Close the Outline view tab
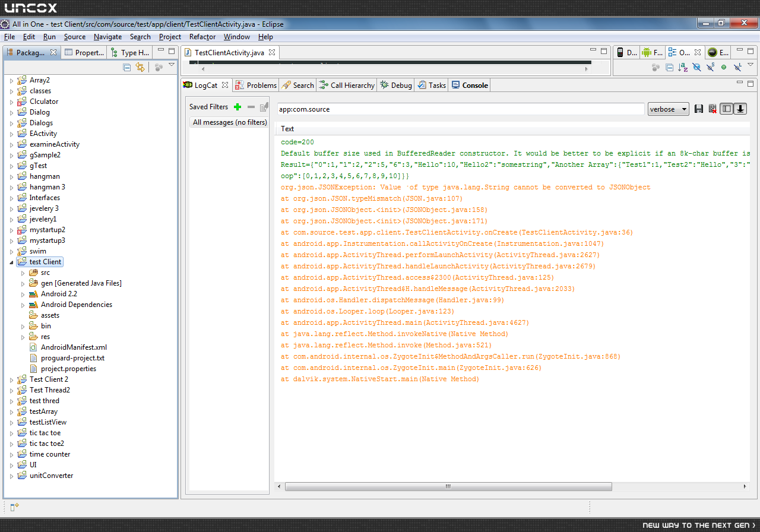 (697, 52)
